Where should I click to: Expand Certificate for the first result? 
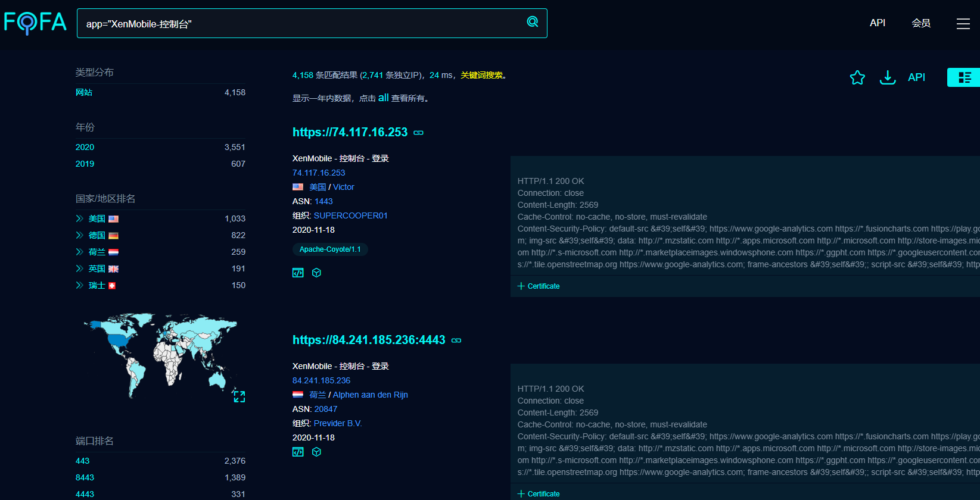click(x=539, y=286)
